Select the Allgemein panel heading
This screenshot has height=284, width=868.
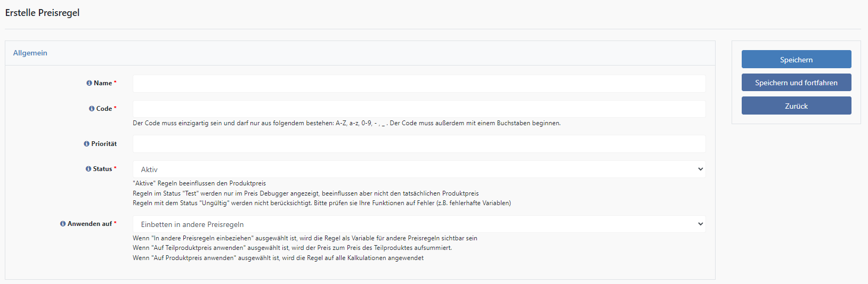pos(30,53)
